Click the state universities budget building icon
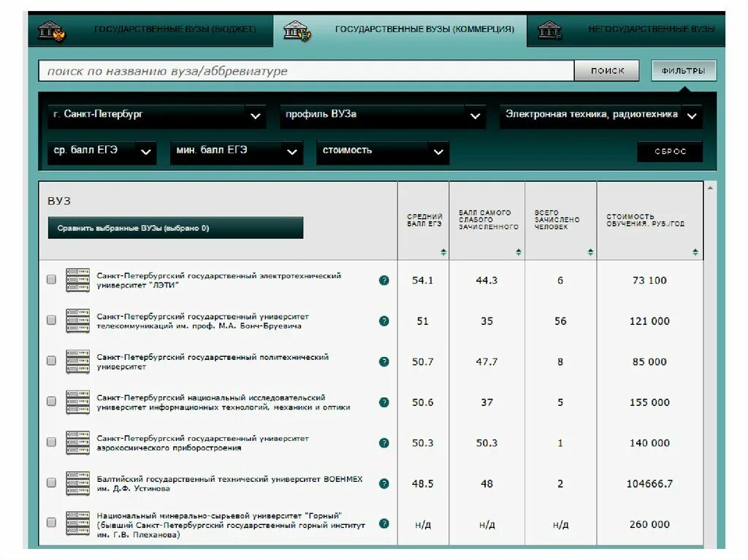Viewport: 748px width, 560px height. coord(52,31)
